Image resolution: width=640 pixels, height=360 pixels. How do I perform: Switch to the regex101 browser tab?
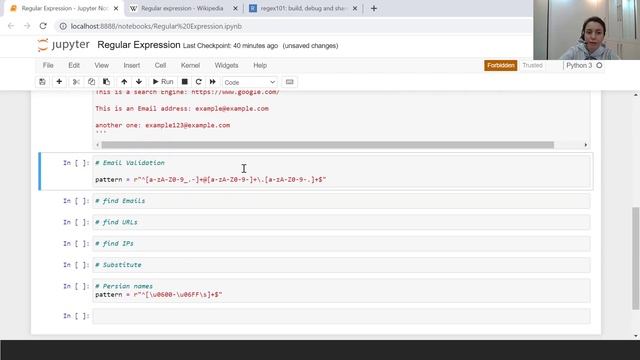(x=302, y=8)
